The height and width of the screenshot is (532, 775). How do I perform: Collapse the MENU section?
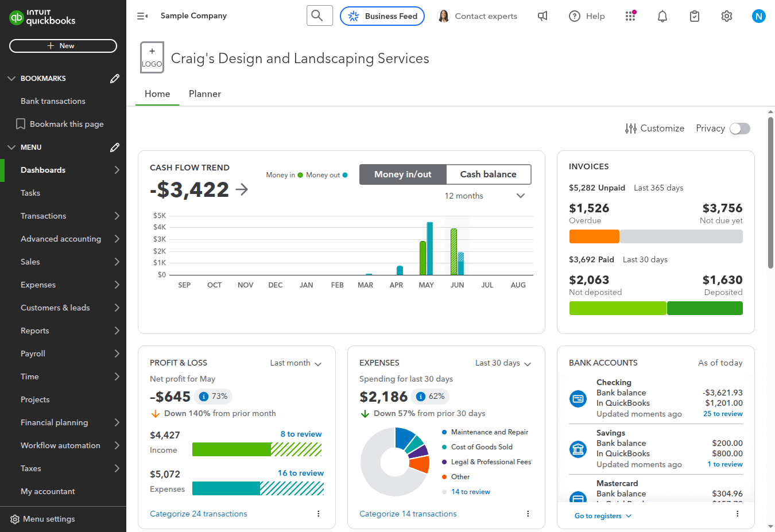[x=11, y=147]
